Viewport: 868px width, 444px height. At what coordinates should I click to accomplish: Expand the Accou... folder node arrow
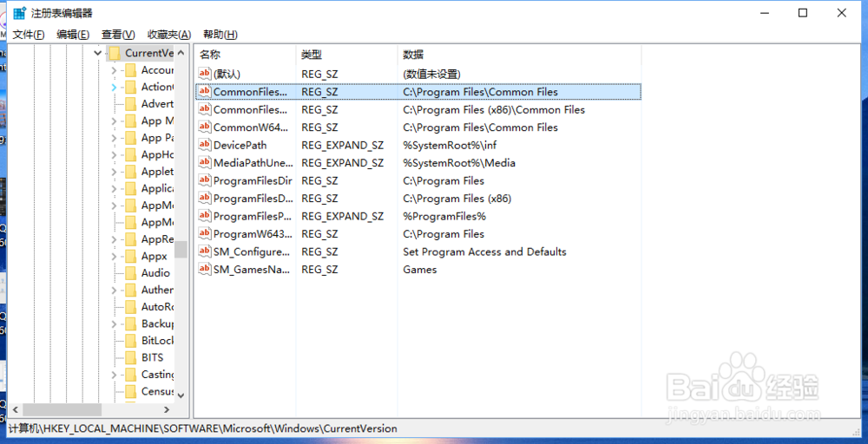point(114,70)
